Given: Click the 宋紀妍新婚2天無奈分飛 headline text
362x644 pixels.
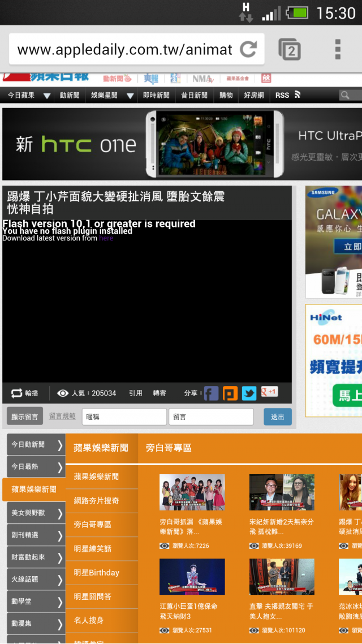Looking at the screenshot, I should 282,526.
